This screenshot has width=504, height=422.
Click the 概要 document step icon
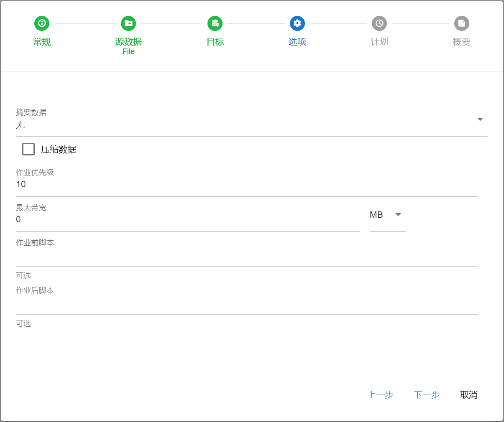tap(462, 23)
